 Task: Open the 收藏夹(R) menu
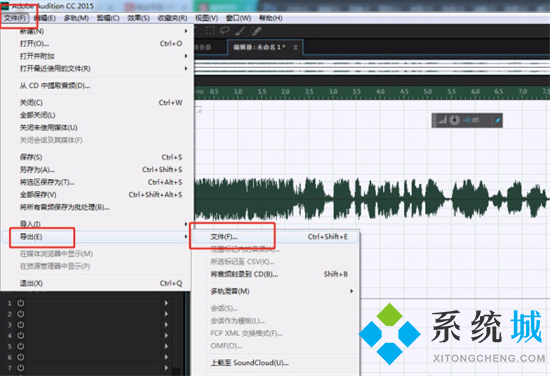[172, 18]
